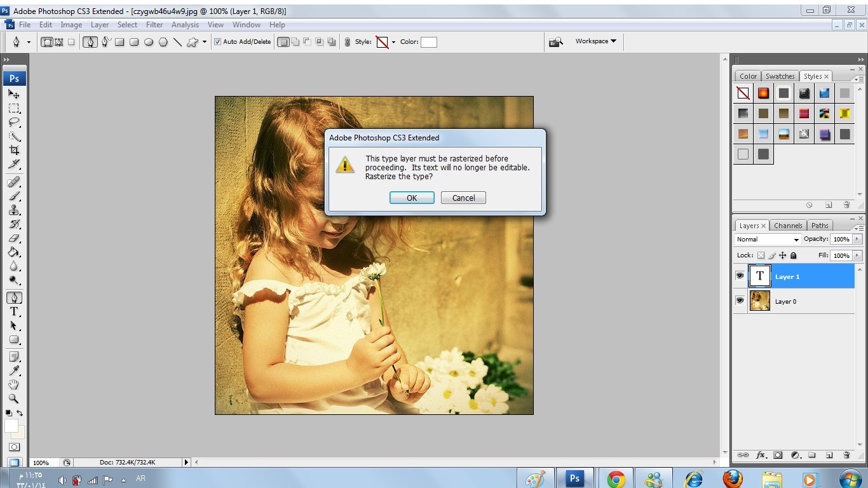
Task: Select the Zoom magnifier tool
Action: (14, 399)
